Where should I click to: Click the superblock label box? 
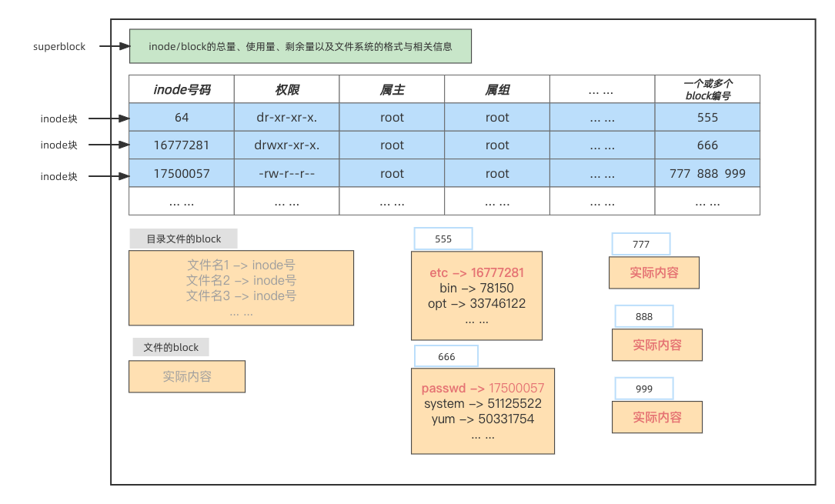(x=60, y=47)
